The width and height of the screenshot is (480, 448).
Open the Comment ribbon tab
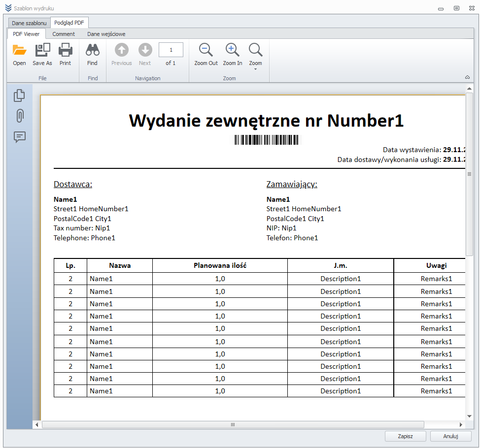click(64, 34)
